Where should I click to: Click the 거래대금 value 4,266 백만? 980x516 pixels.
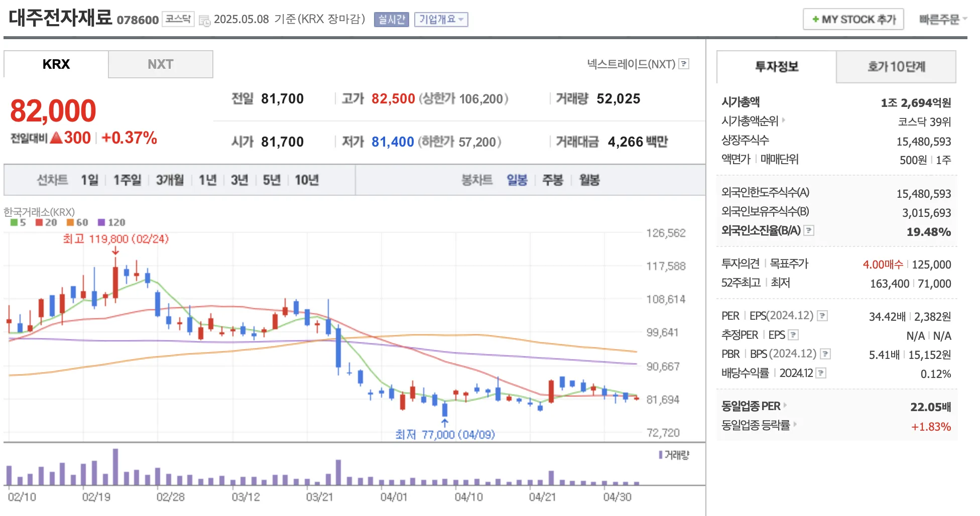click(638, 142)
